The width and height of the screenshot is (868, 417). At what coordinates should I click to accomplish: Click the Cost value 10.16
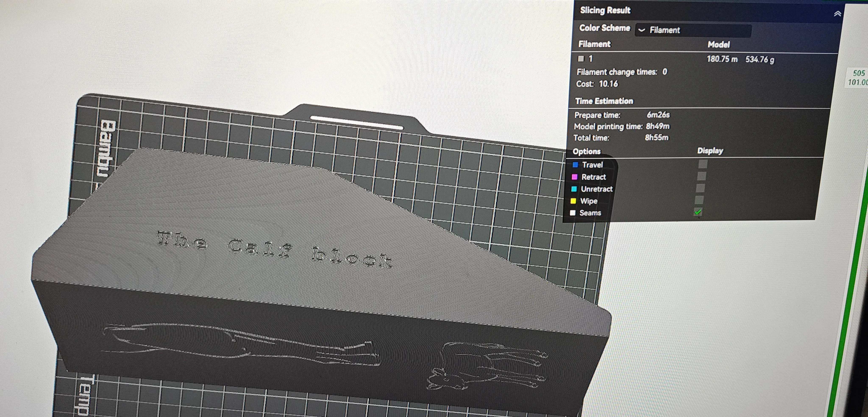(x=609, y=84)
